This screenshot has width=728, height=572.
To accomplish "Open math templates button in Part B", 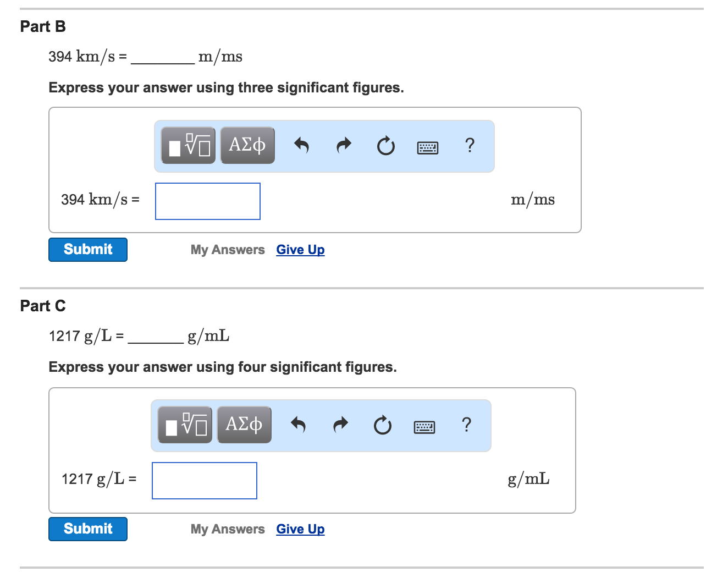I will pos(188,145).
